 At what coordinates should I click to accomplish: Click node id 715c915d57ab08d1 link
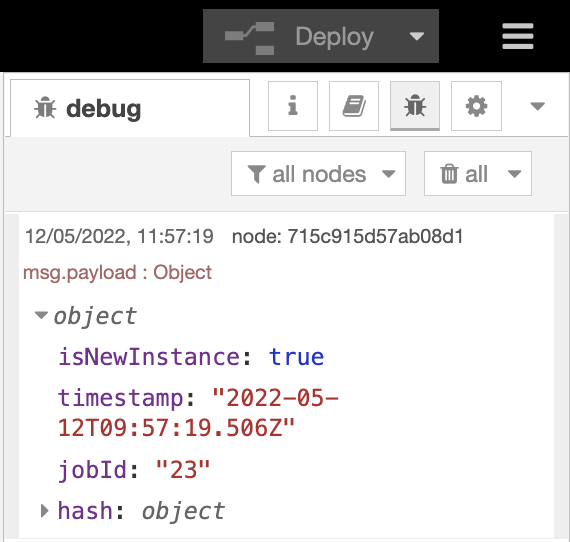point(348,236)
